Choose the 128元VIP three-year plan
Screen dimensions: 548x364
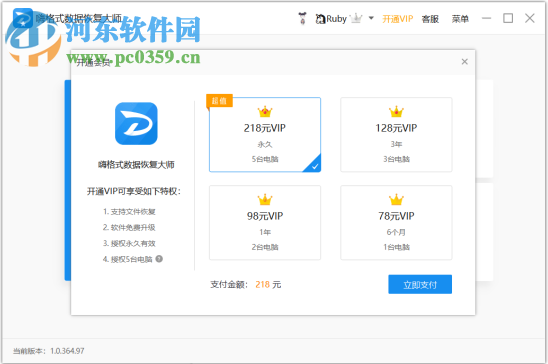pos(396,134)
